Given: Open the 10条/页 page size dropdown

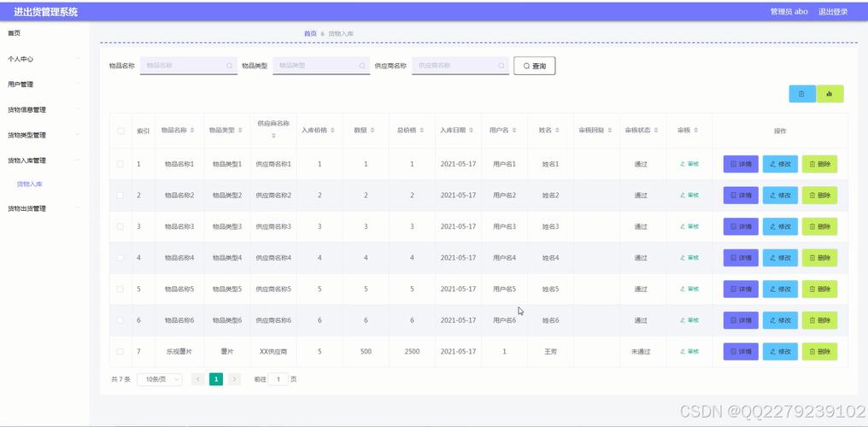Looking at the screenshot, I should coord(160,379).
